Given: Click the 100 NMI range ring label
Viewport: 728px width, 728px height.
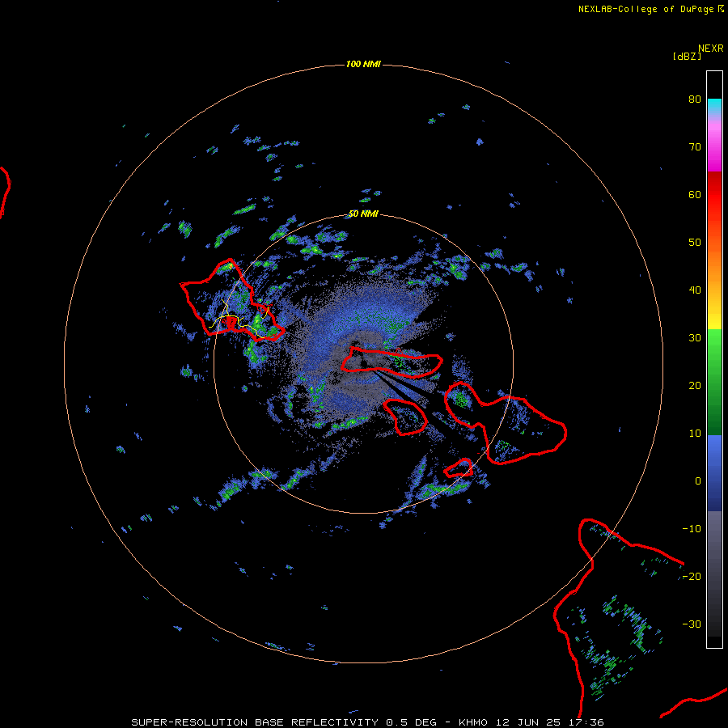Looking at the screenshot, I should click(x=363, y=64).
